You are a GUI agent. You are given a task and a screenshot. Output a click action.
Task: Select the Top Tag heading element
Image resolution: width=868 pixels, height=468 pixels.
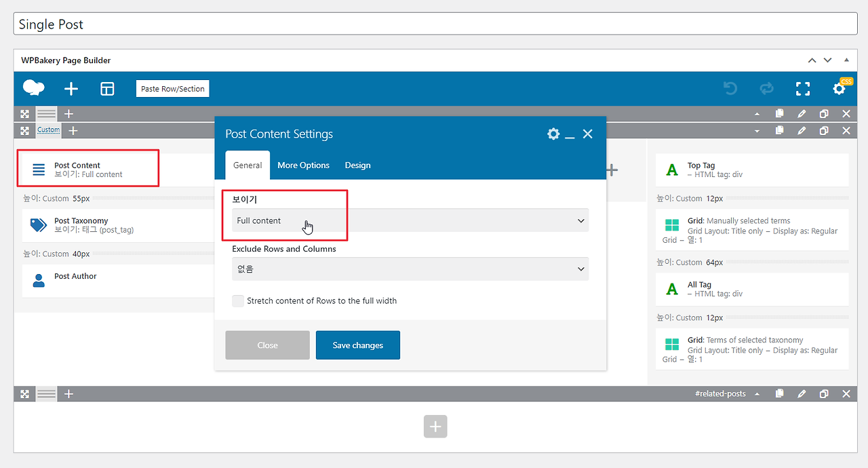[752, 170]
